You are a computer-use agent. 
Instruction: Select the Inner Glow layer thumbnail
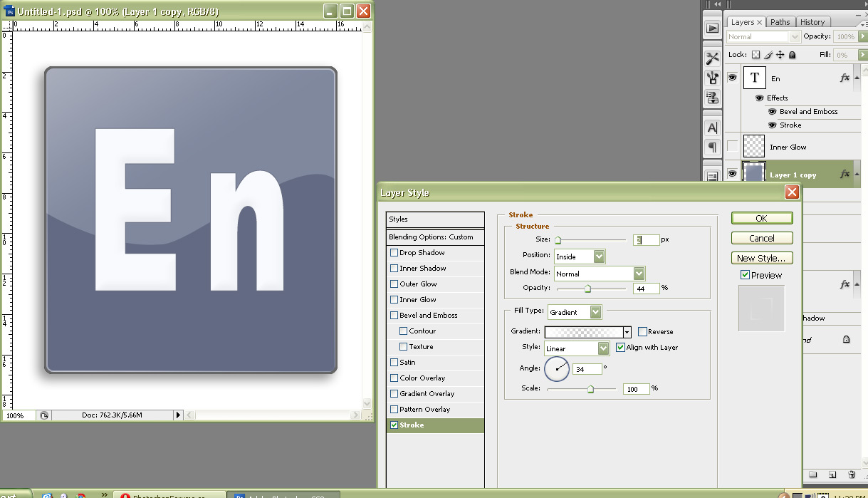click(x=754, y=146)
